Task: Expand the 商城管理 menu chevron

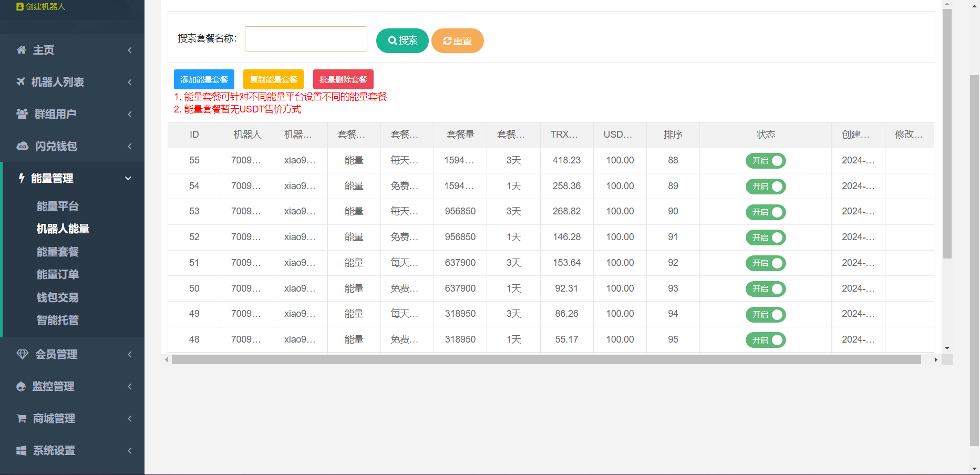Action: 130,418
